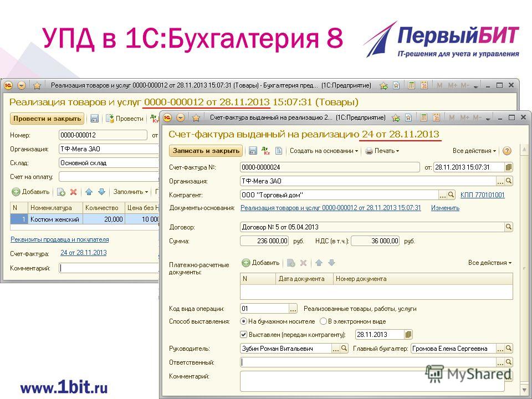The image size is (532, 399).
Task: Click 'Склад' field Основной склад
Action: [109, 163]
